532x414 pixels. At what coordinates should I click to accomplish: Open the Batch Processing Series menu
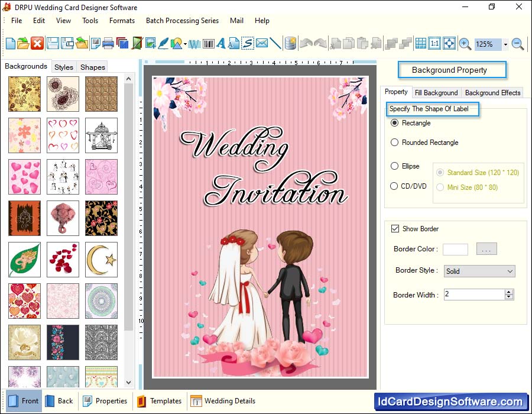point(182,21)
